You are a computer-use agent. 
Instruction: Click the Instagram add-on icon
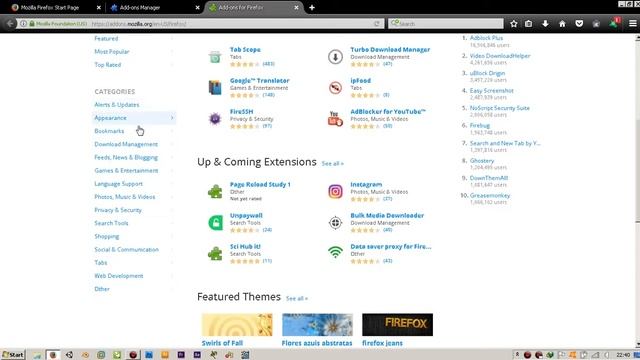335,191
